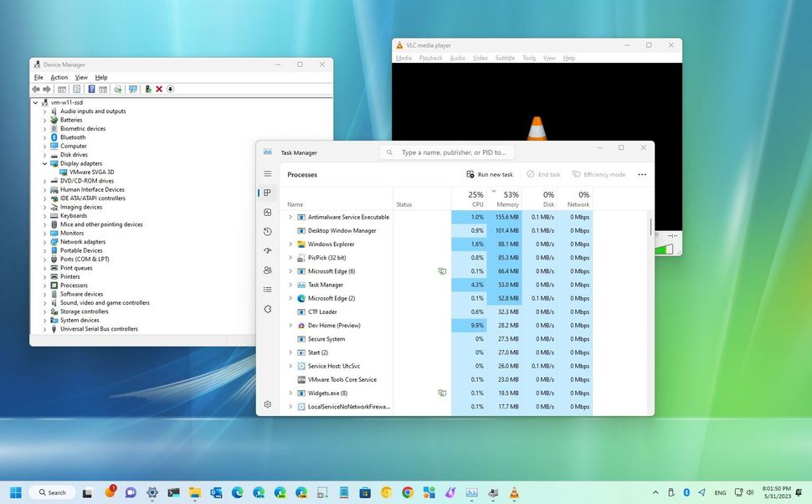Click the Help icon in Device Manager toolbar
Viewport: 812px width, 504px height.
91,89
